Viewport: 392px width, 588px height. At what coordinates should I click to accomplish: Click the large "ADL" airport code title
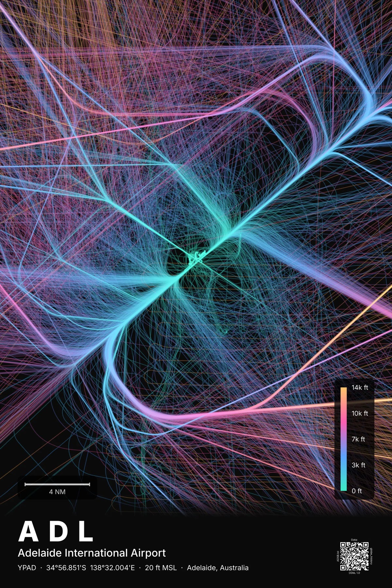click(56, 532)
